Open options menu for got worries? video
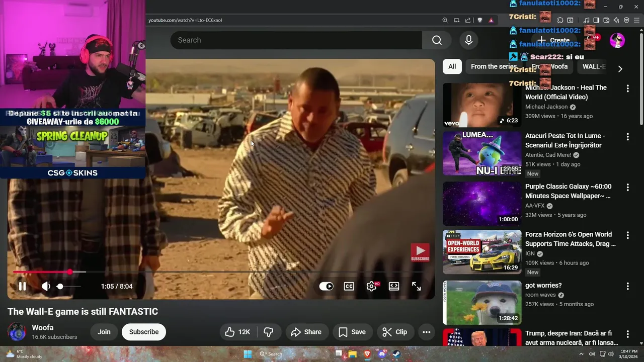The image size is (644, 362). tap(627, 286)
